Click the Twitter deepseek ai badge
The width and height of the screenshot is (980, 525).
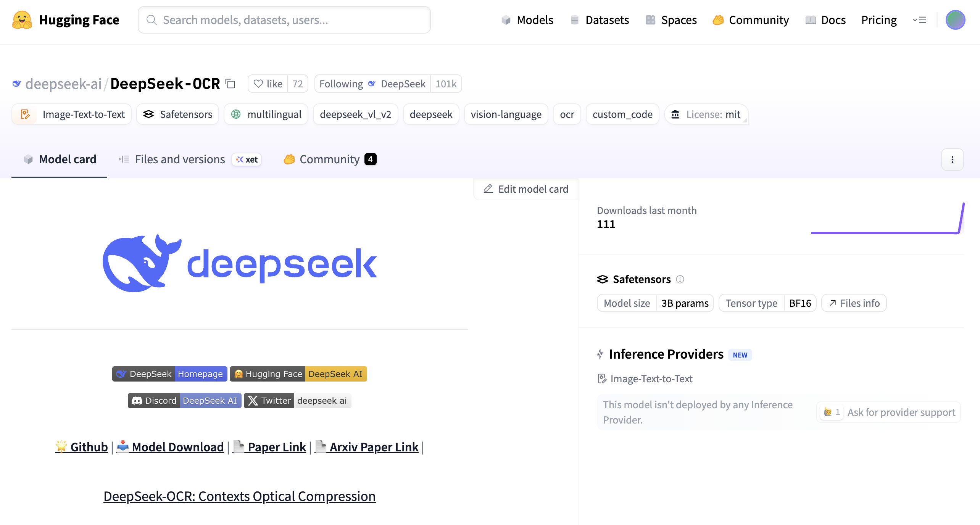pos(298,401)
